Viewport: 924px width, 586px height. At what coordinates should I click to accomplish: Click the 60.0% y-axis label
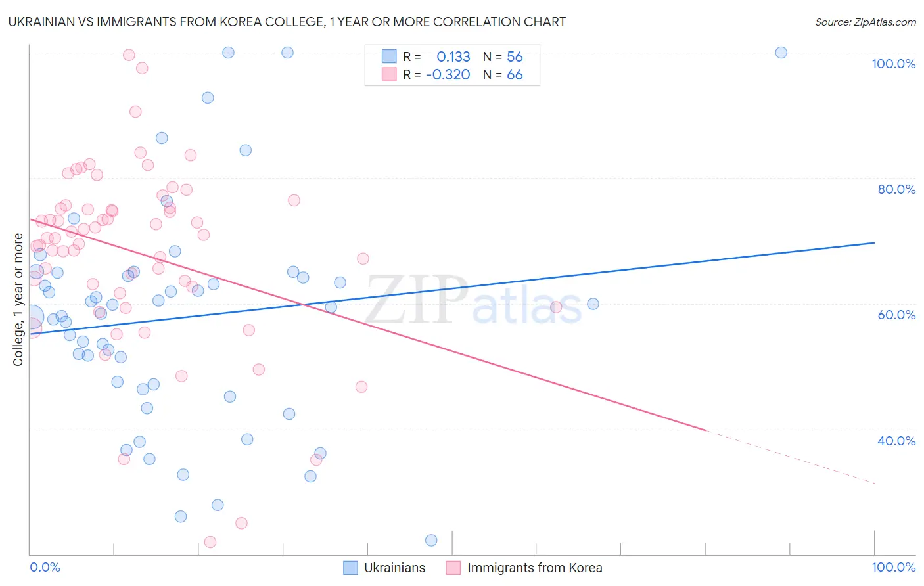896,315
